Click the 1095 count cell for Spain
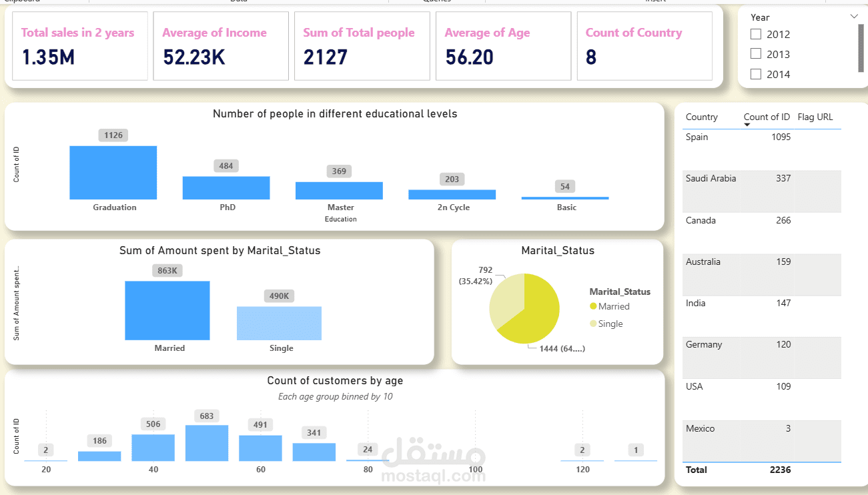The height and width of the screenshot is (495, 868). 780,137
